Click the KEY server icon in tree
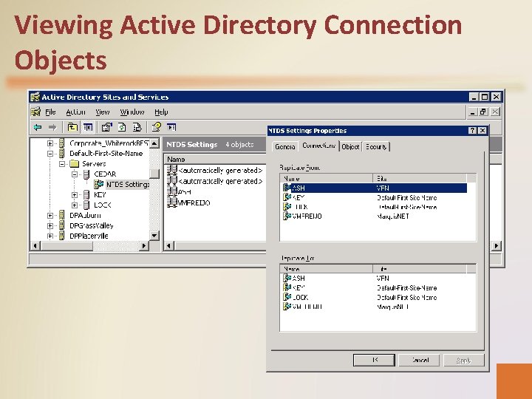532x399 pixels. (x=86, y=195)
